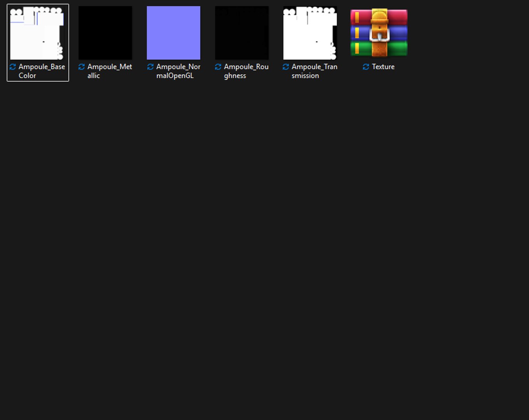
Task: Click the sync status icon beside Ampoule_Transmission
Action: coord(286,67)
